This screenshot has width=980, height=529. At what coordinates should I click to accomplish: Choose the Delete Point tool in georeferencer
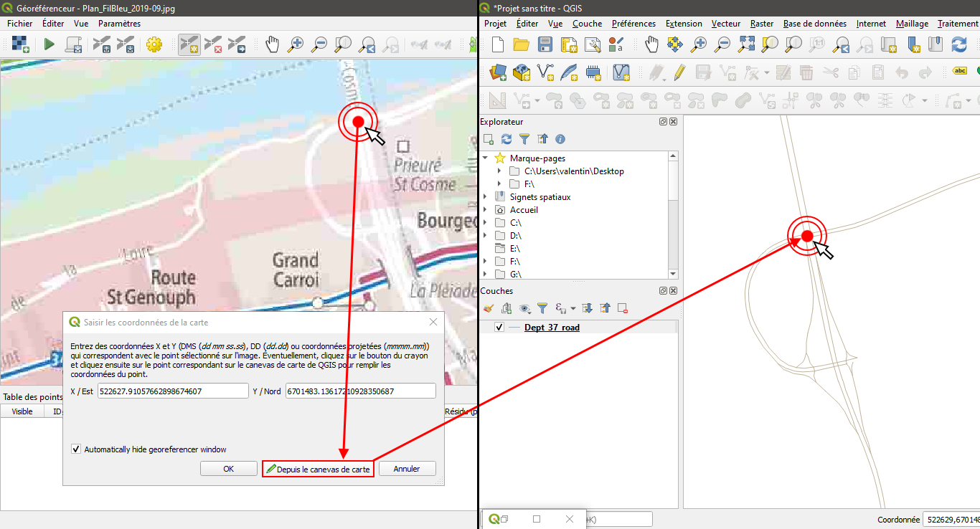coord(213,45)
